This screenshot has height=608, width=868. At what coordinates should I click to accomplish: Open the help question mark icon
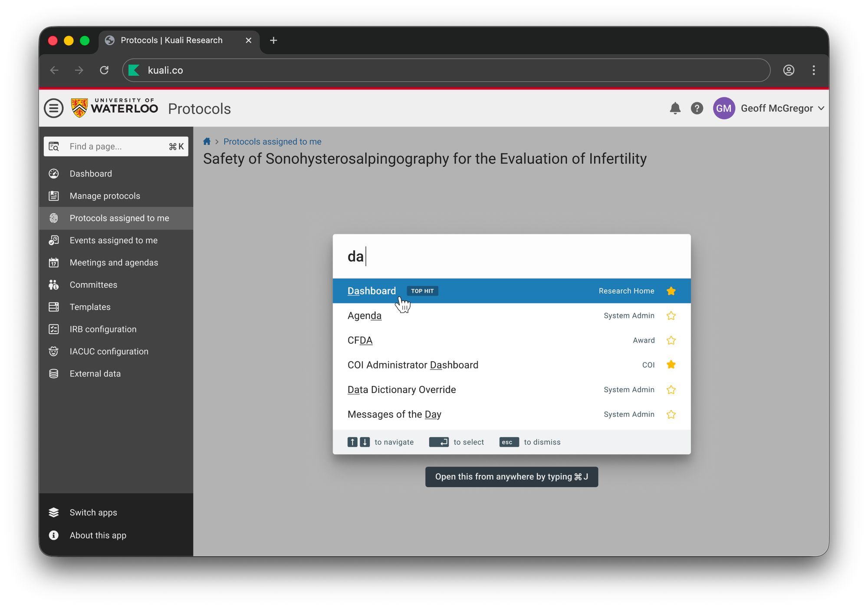(697, 108)
